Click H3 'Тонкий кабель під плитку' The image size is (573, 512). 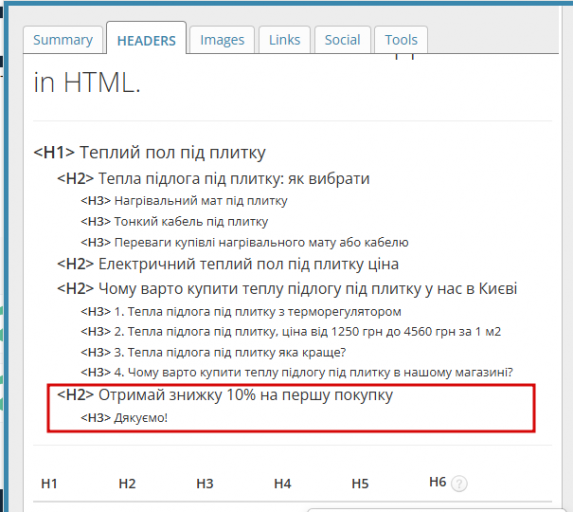tap(174, 221)
